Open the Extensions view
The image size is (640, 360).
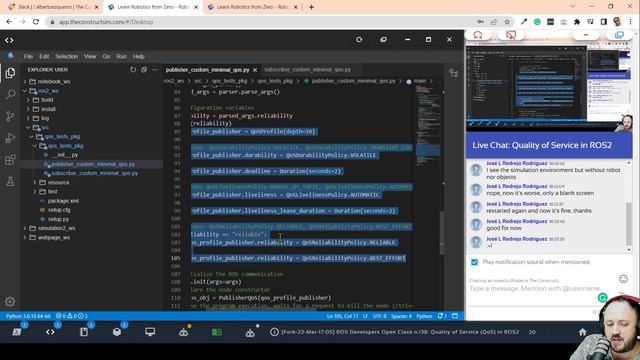tap(10, 160)
